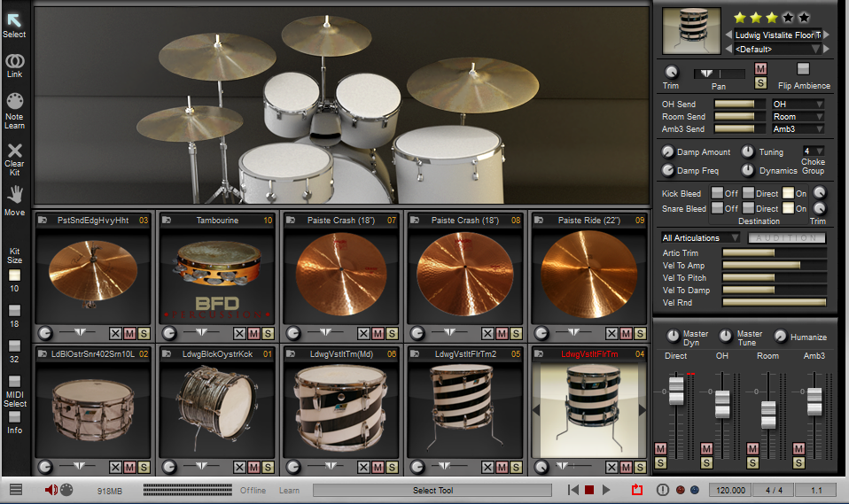The image size is (849, 504).
Task: Adjust the OH Send slider
Action: (740, 104)
